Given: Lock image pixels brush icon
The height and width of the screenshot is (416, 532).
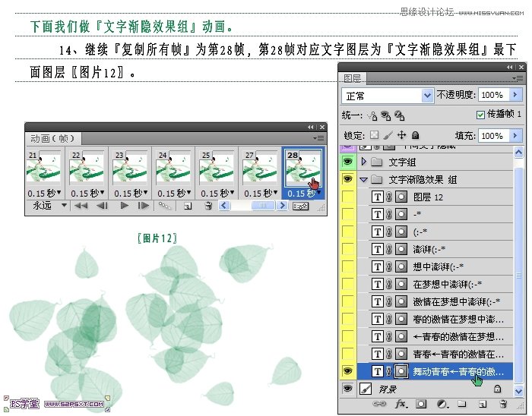Looking at the screenshot, I should (x=388, y=135).
